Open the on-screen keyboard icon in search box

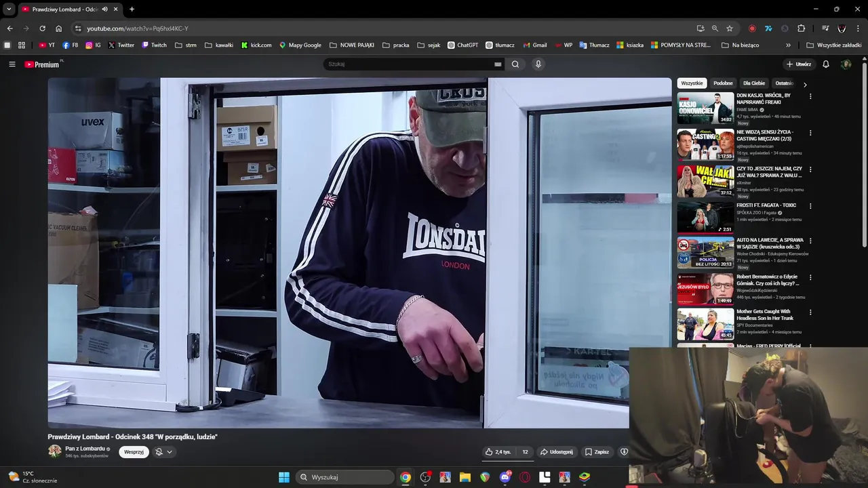point(498,64)
